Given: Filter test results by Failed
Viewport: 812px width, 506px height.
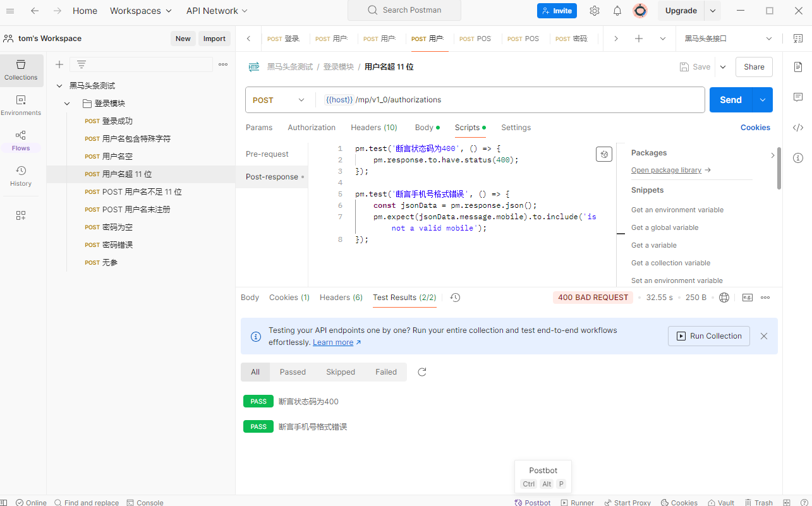Looking at the screenshot, I should (386, 372).
